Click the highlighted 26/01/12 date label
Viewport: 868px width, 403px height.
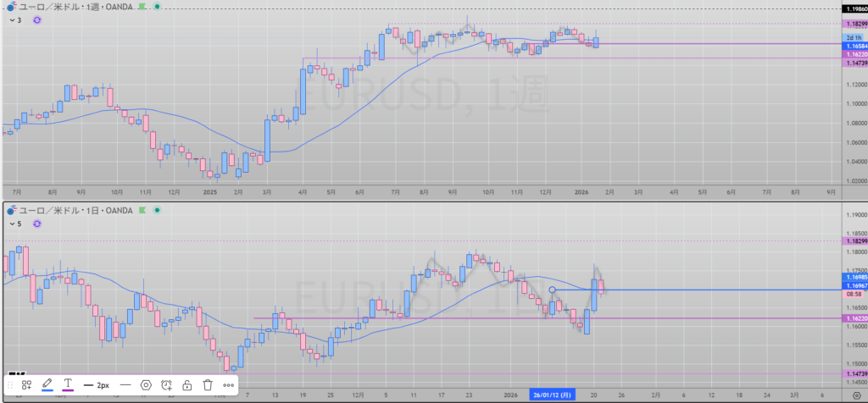tap(554, 395)
